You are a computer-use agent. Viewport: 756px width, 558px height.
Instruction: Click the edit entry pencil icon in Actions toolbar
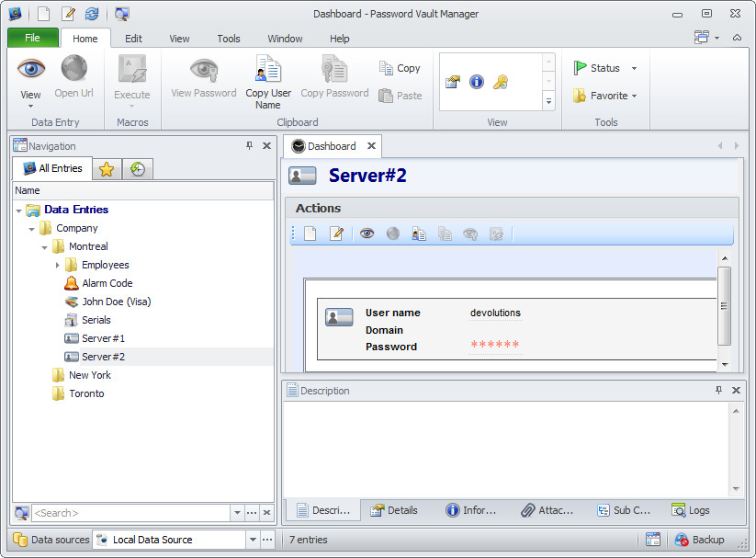pos(336,234)
